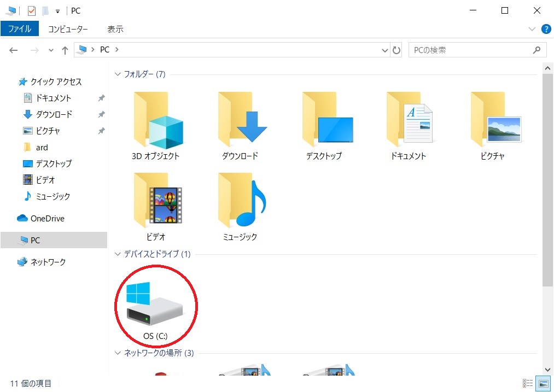Click the vertical scrollbar down arrow
This screenshot has height=392, width=554.
(547, 370)
